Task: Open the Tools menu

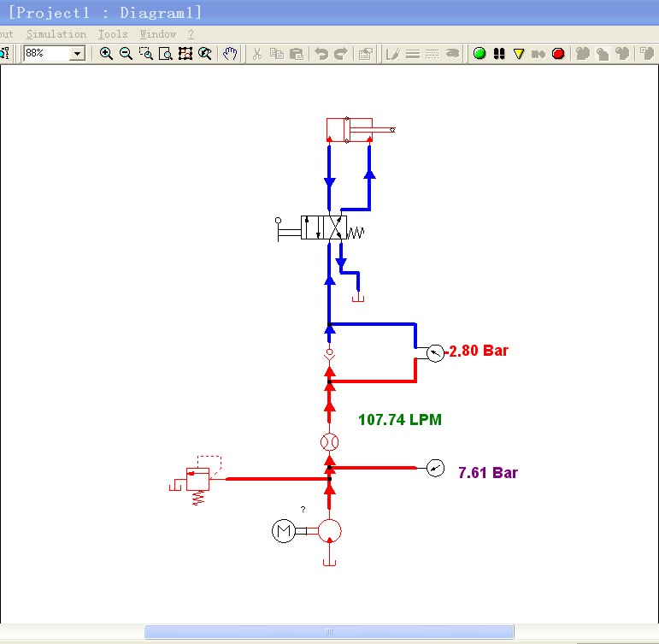Action: (x=113, y=34)
